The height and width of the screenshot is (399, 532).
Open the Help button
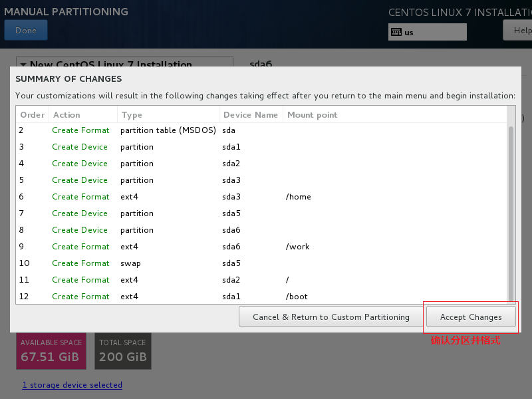click(x=519, y=30)
